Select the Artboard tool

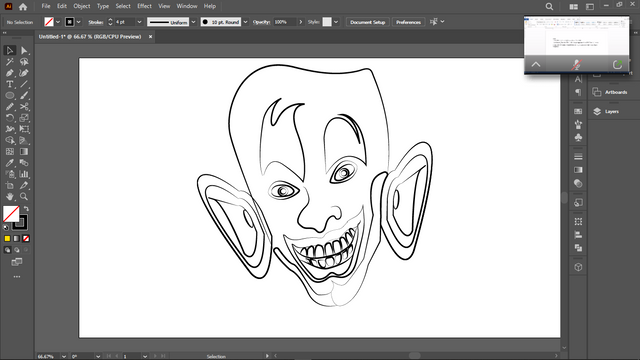click(x=10, y=185)
